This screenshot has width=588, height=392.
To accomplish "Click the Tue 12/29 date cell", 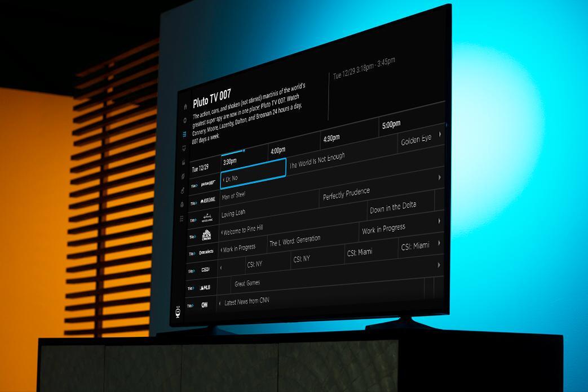I will click(x=200, y=168).
